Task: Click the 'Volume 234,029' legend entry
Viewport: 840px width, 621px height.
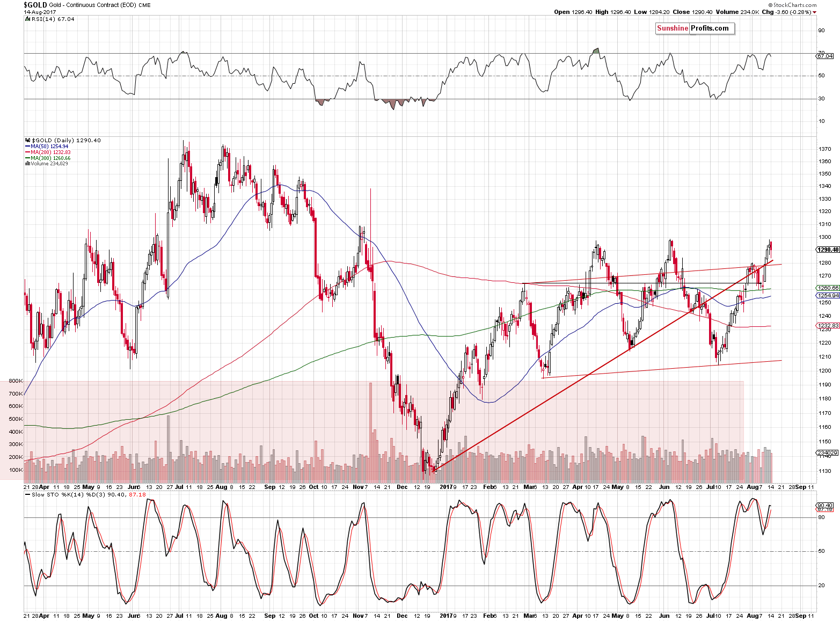Action: 49,163
